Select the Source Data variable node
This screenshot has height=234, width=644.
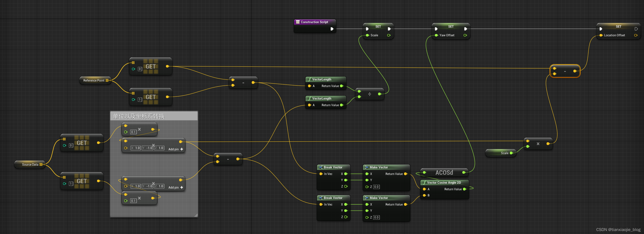(30, 164)
